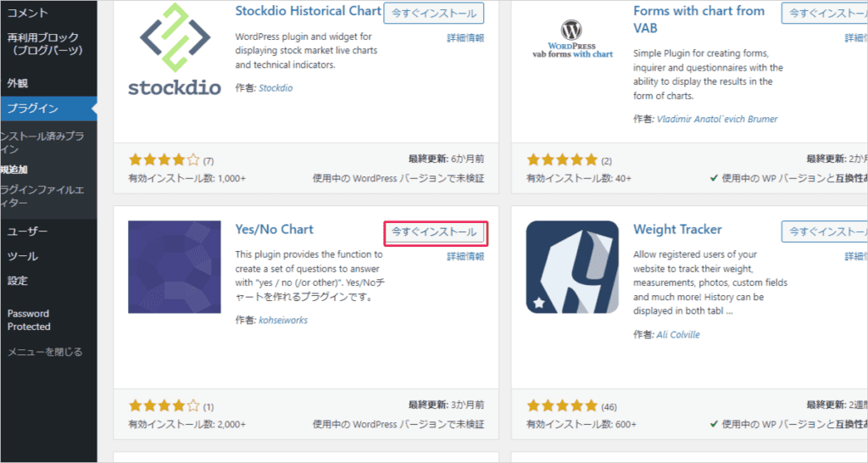This screenshot has width=868, height=463.
Task: Click the Forms with chart description text
Action: (708, 75)
